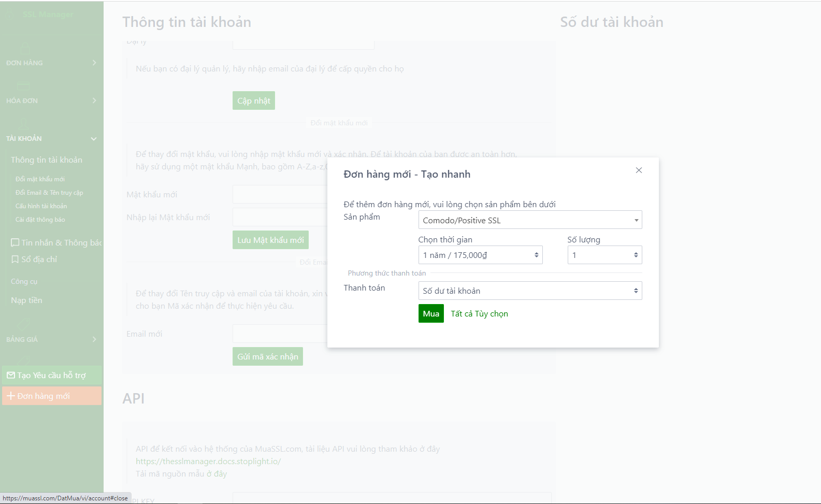Click the Cập nhật button

254,100
